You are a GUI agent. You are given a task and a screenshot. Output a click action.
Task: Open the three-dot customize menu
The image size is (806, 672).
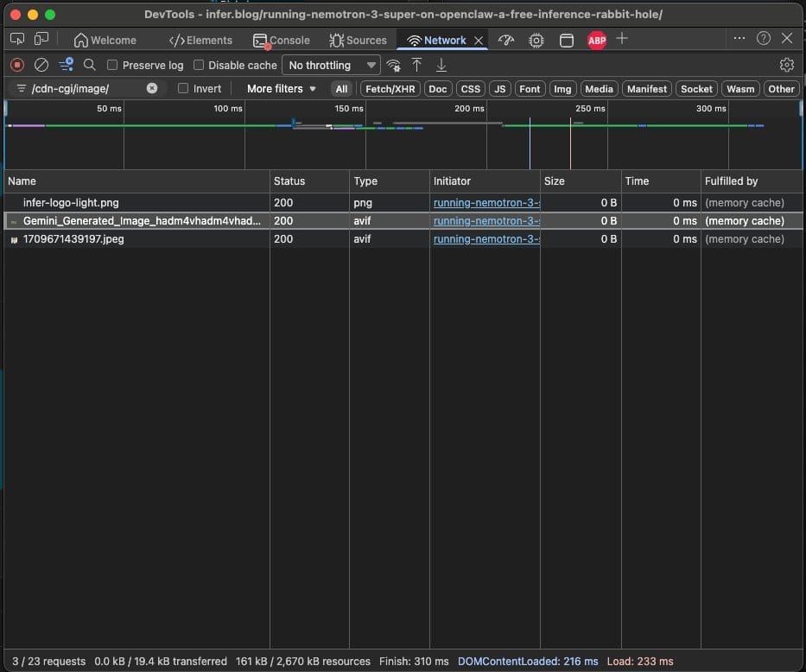(739, 38)
